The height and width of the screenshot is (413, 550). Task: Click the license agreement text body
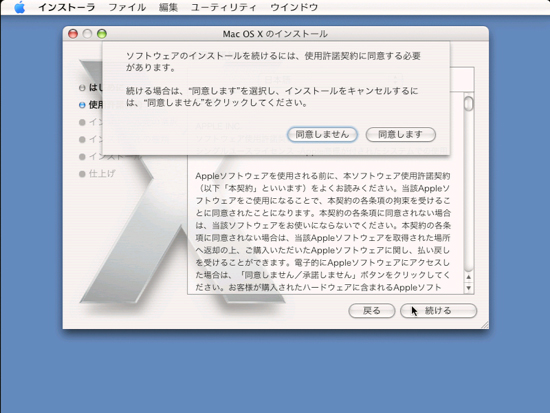(323, 232)
